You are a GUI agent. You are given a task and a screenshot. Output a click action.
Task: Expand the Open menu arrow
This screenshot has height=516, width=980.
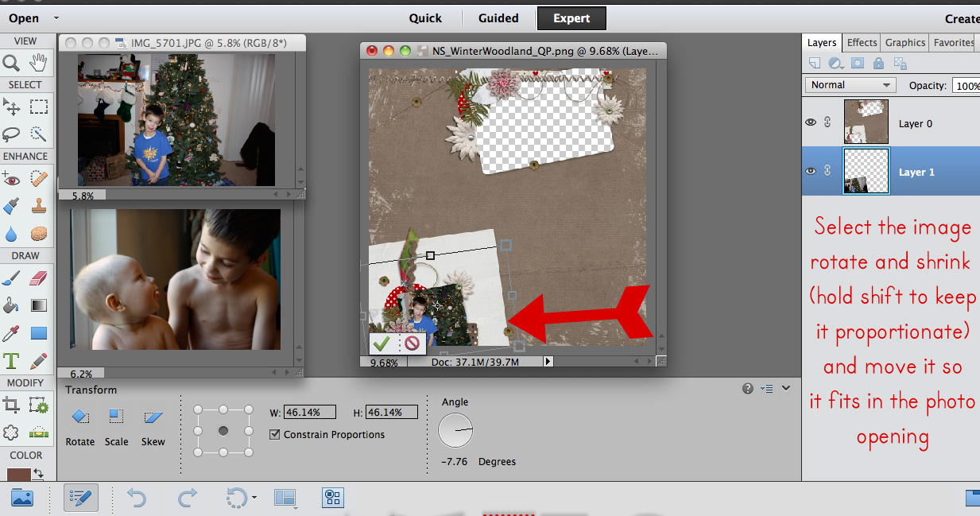click(x=56, y=17)
